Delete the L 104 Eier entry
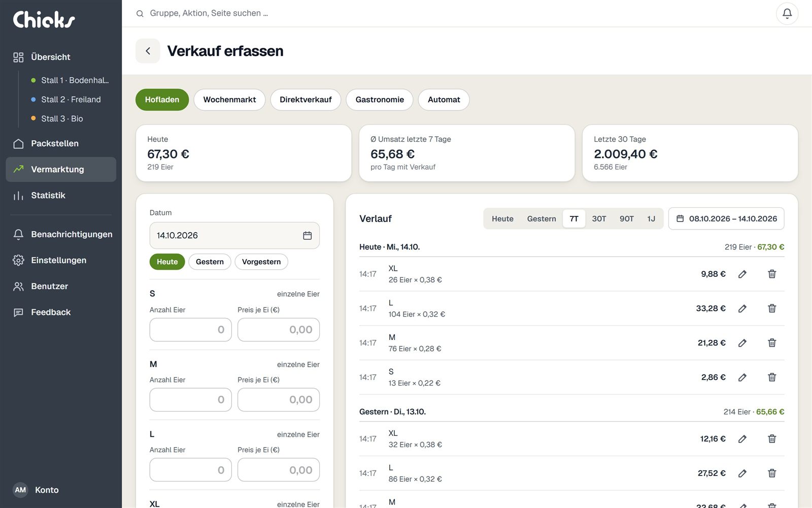Screen dimensions: 812x508 772,308
